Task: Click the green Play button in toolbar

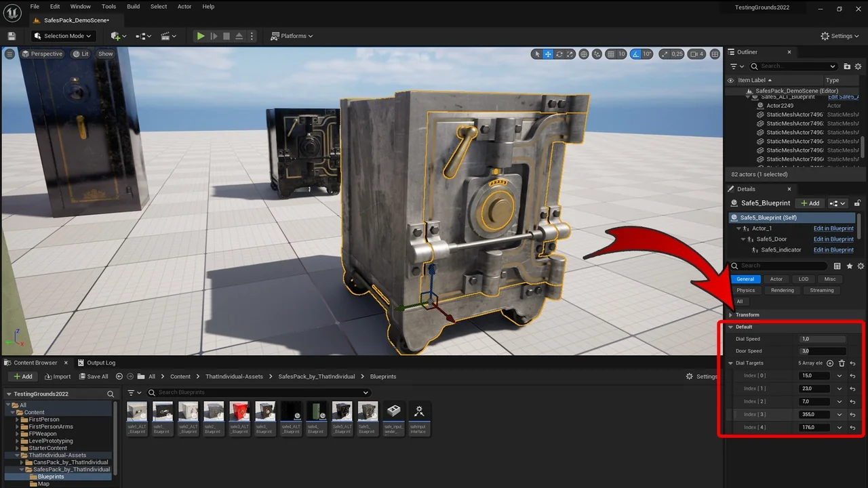Action: pyautogui.click(x=201, y=36)
